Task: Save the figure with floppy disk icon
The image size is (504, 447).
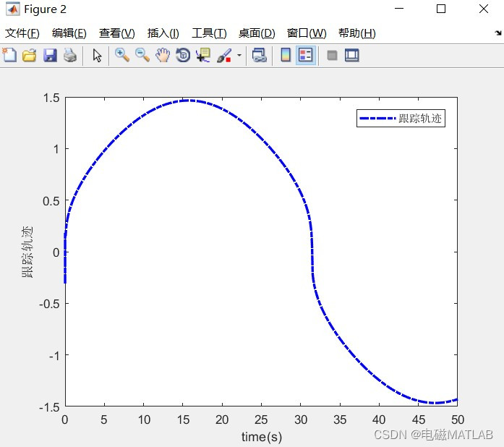Action: [x=50, y=55]
